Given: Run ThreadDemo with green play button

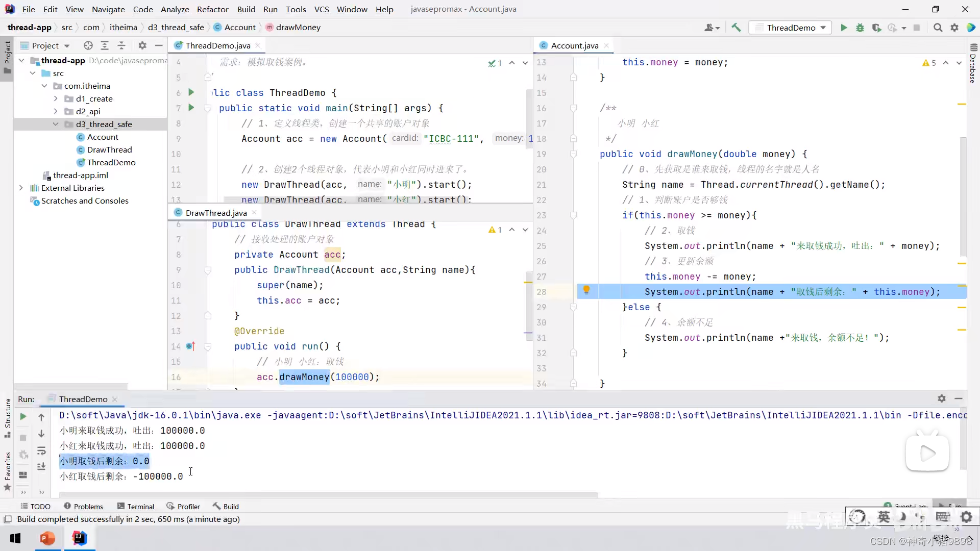Looking at the screenshot, I should point(844,28).
